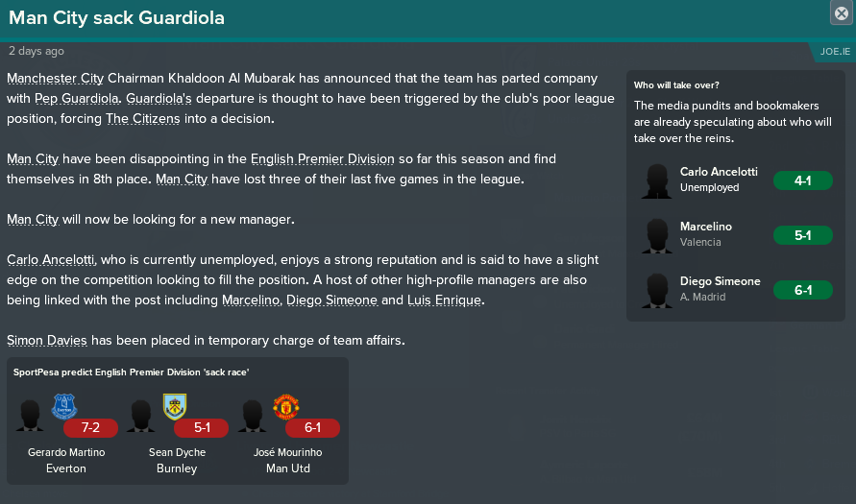Click the 6-1 sack odds for Mourinho
Viewport: 856px width, 504px height.
[x=313, y=427]
